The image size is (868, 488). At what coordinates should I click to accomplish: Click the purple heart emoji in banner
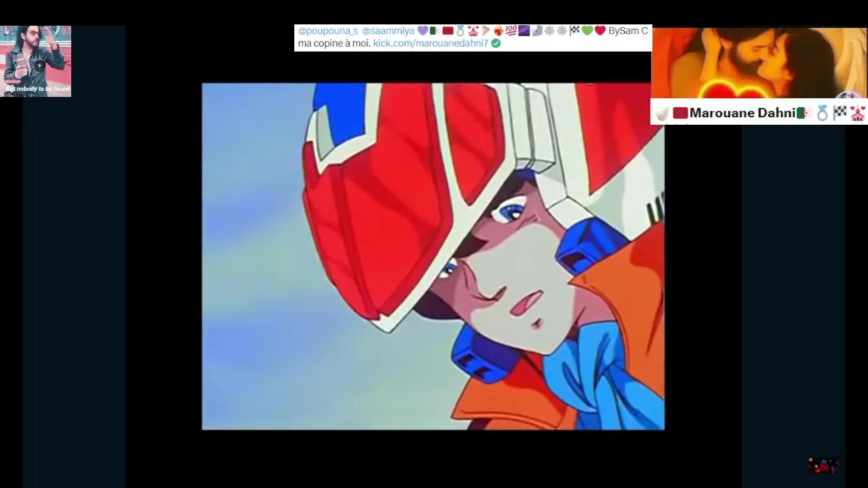coord(422,30)
